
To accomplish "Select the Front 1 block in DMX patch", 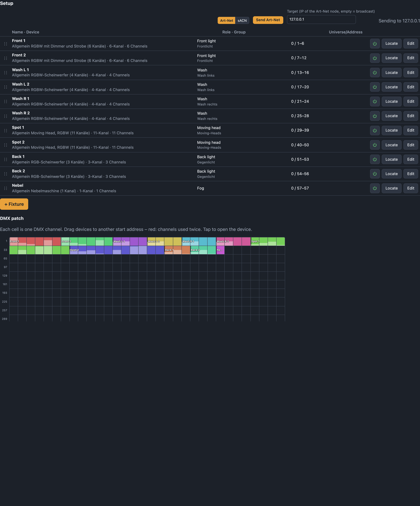I will pyautogui.click(x=35, y=241).
